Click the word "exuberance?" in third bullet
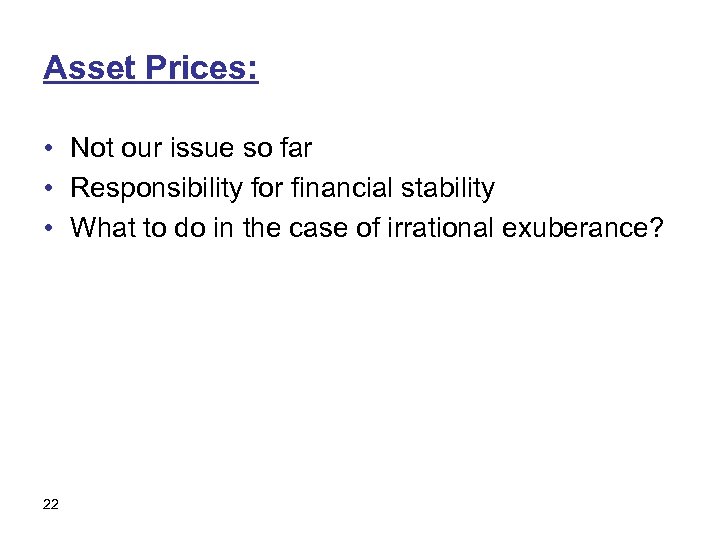 point(582,228)
